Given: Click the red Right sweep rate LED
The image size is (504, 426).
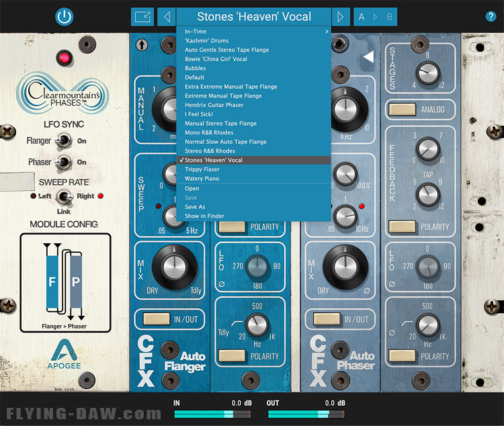Looking at the screenshot, I should click(100, 196).
